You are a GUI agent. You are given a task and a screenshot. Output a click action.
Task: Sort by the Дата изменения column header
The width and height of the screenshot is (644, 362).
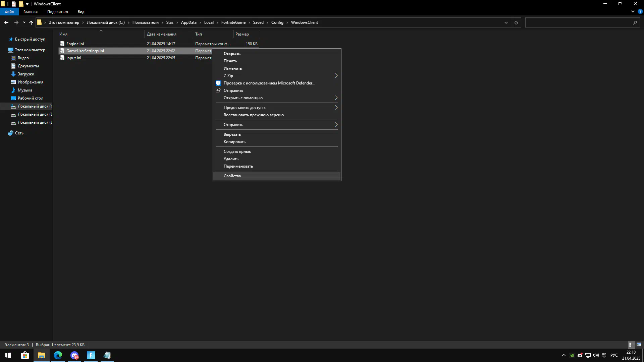point(161,34)
